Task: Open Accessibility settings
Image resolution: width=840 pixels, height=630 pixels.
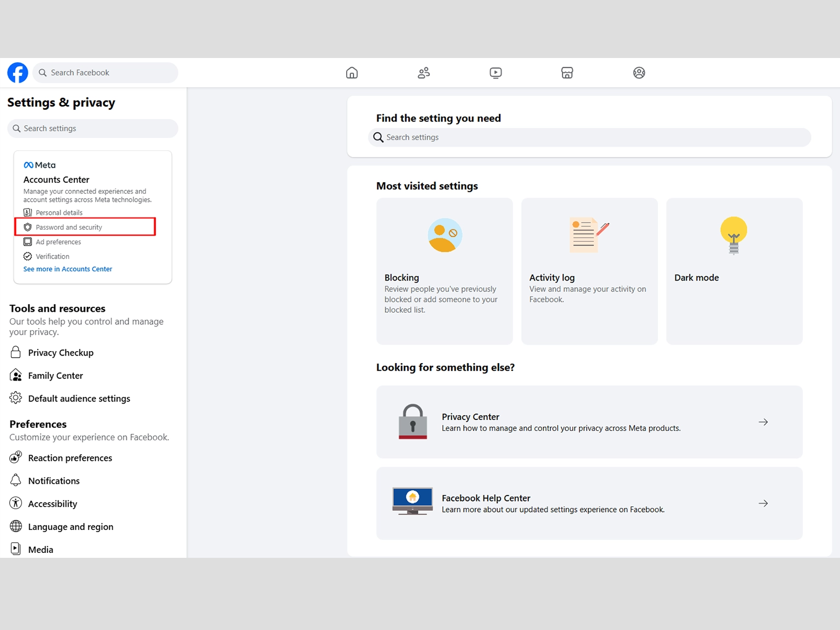Action: (x=52, y=504)
